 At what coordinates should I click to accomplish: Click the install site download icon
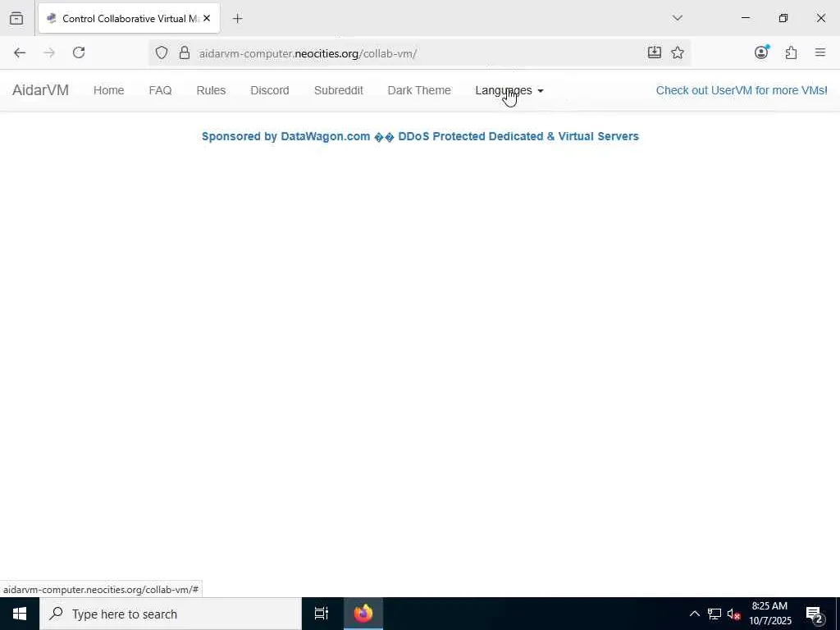[654, 52]
